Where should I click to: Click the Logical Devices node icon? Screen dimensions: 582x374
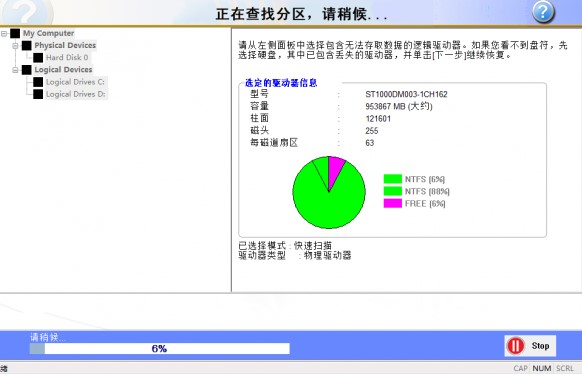point(27,70)
